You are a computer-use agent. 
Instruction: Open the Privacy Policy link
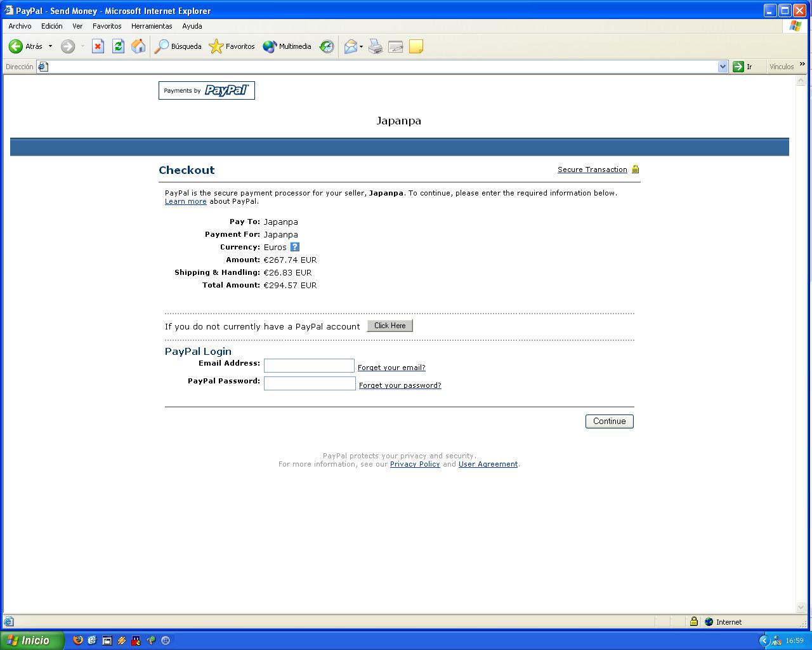415,464
